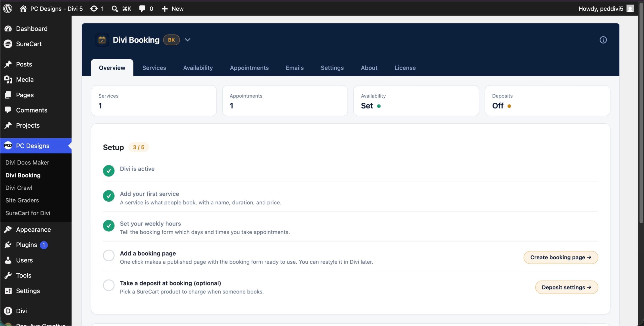Click the user avatar next to Howdy
Viewport: 644px width, 326px height.
click(630, 9)
